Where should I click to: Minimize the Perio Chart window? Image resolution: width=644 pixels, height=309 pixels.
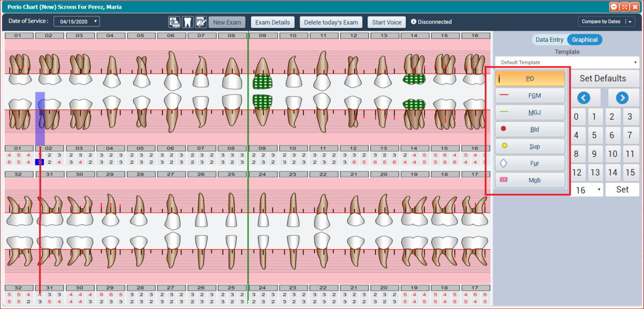(x=614, y=7)
